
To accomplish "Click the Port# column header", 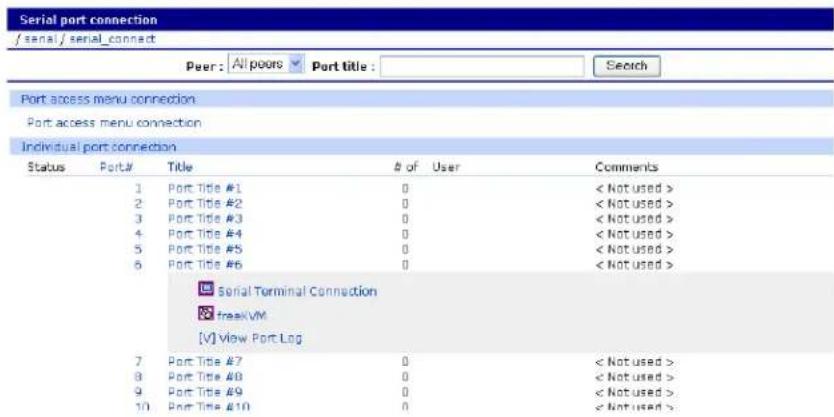I will pos(116,167).
